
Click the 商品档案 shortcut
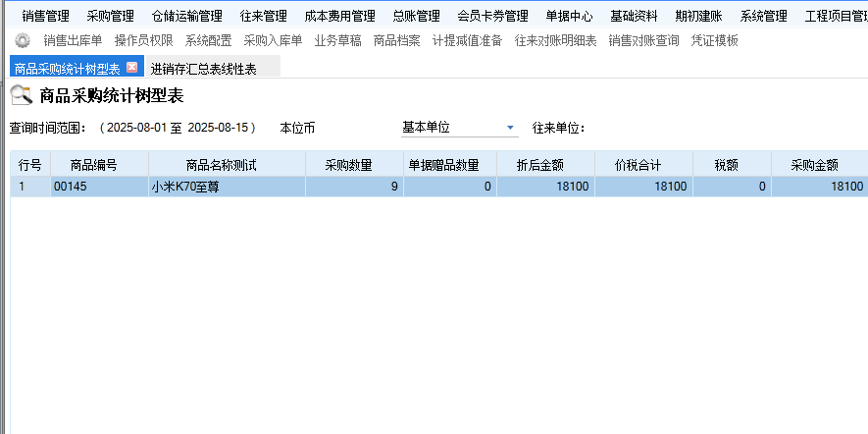[x=396, y=40]
